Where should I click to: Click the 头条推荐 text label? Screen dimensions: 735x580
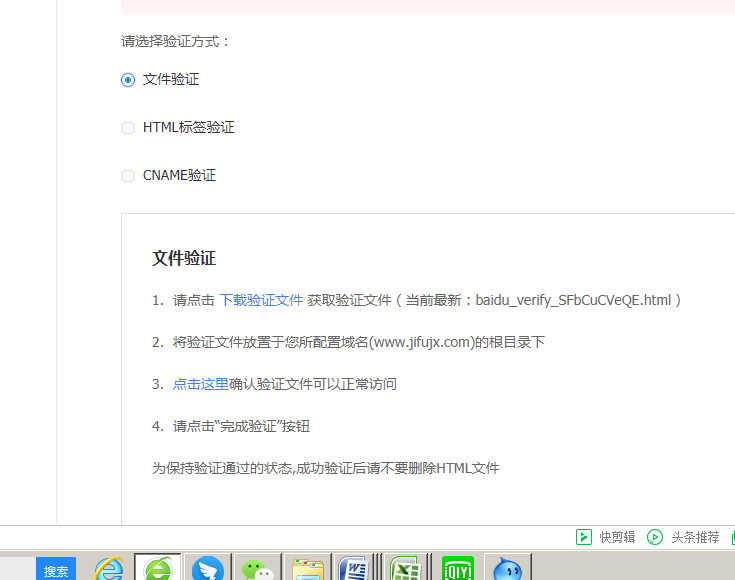click(x=694, y=537)
